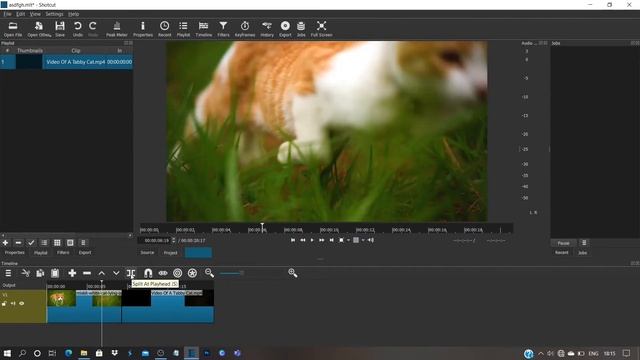The height and width of the screenshot is (360, 640).
Task: Save the project with Save icon
Action: click(x=60, y=29)
